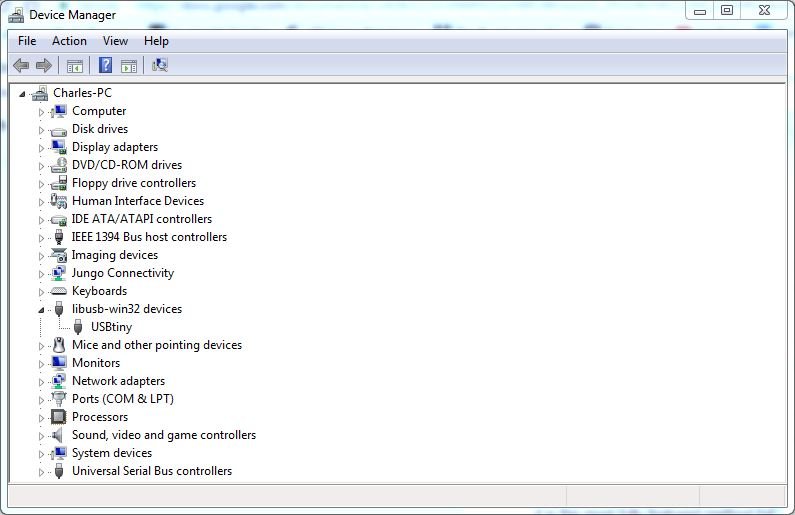795x515 pixels.
Task: Select the USBtiny device icon
Action: (x=78, y=327)
